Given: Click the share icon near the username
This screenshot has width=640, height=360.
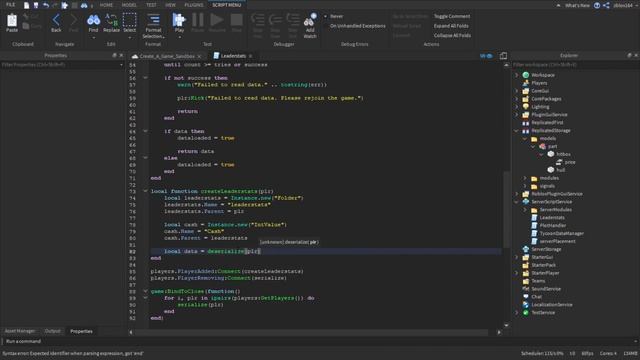Looking at the screenshot, I should pos(606,5).
